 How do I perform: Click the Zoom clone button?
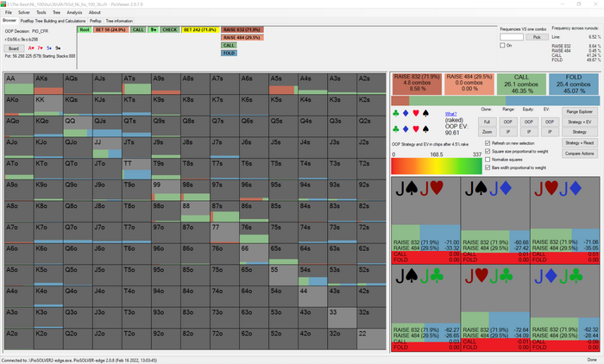point(487,132)
